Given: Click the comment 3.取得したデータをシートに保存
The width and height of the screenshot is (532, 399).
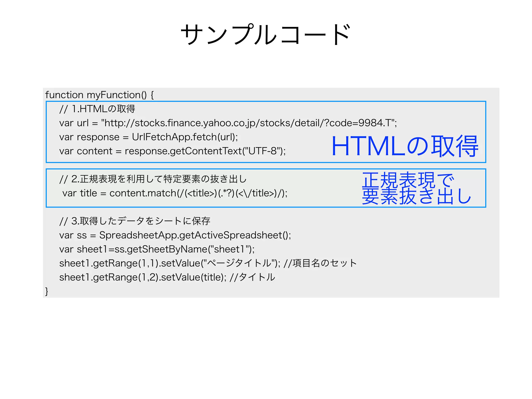Looking at the screenshot, I should [135, 221].
